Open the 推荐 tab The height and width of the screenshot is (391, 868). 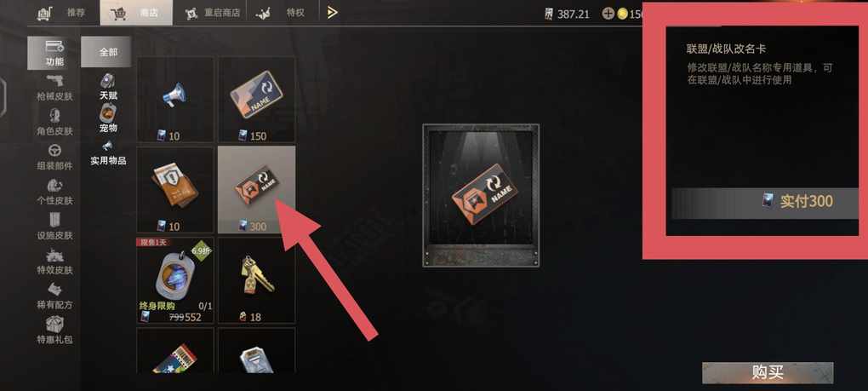click(x=62, y=13)
